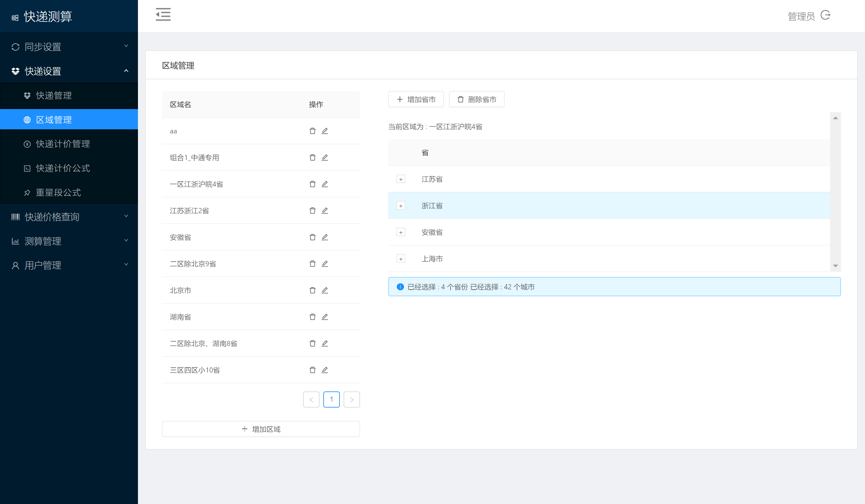Edit the 安徽省 region in the region list
Image resolution: width=865 pixels, height=504 pixels.
(x=325, y=237)
